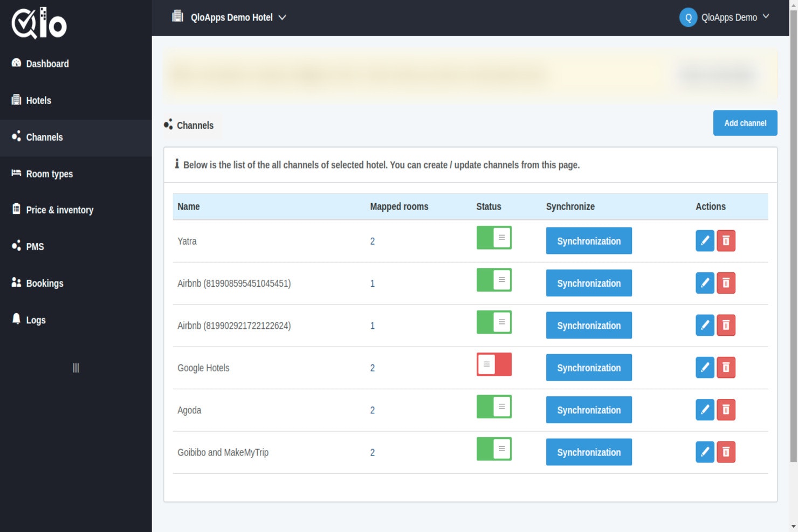Synchronize the Yatra channel
The height and width of the screenshot is (532, 798).
point(589,241)
